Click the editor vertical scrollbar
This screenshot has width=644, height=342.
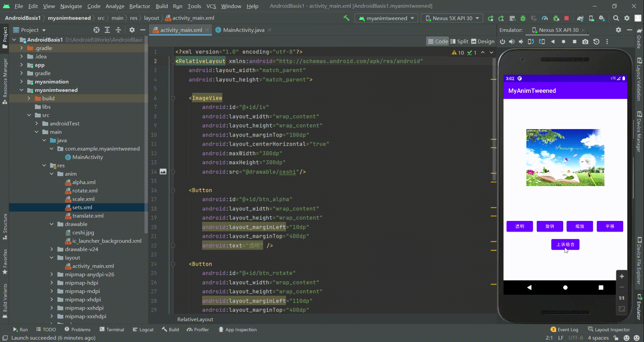pyautogui.click(x=494, y=120)
